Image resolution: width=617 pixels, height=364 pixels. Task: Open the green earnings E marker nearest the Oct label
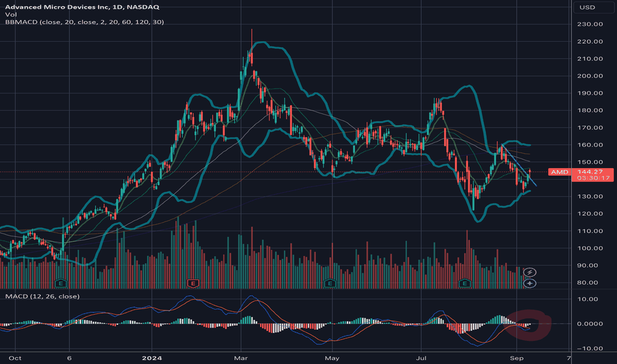61,283
